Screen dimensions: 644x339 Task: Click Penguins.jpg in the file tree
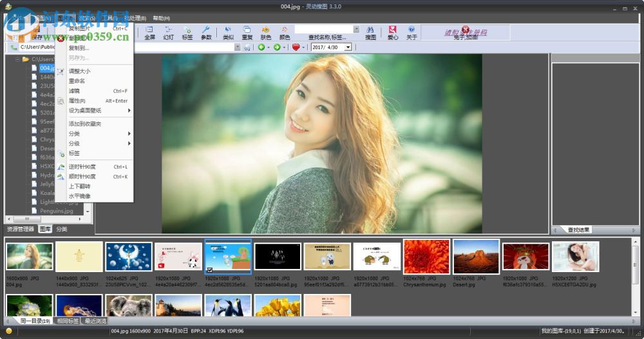(56, 210)
